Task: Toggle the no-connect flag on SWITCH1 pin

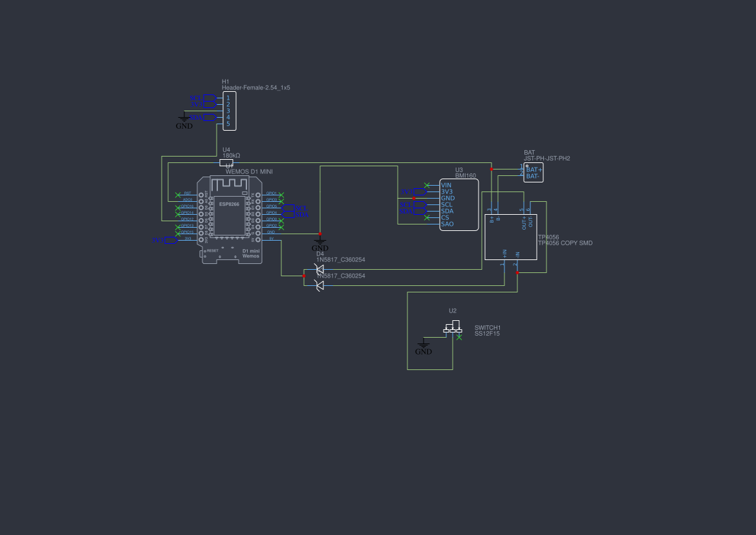Action: pos(459,338)
